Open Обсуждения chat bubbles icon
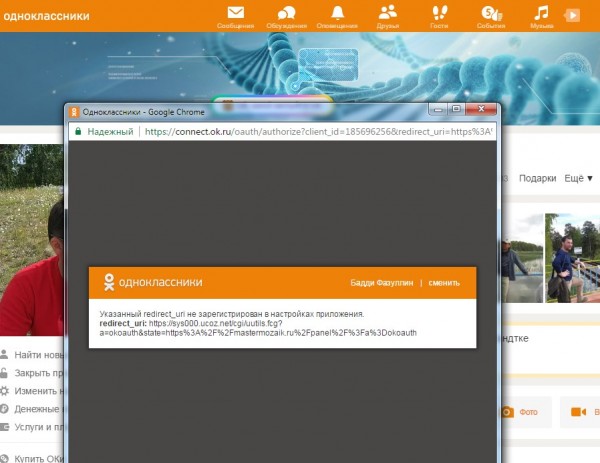 [286, 13]
